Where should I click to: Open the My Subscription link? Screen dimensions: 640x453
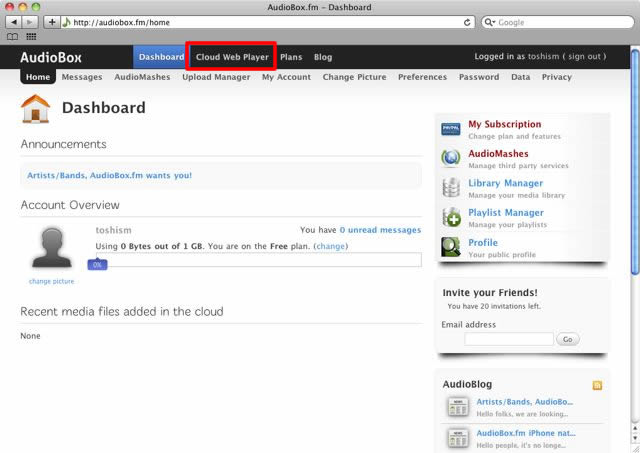(x=504, y=124)
